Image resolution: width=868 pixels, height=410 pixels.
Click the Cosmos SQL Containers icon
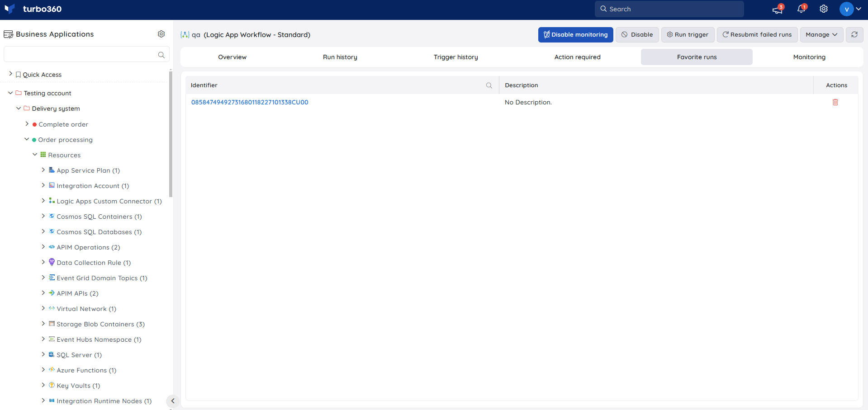pyautogui.click(x=52, y=216)
